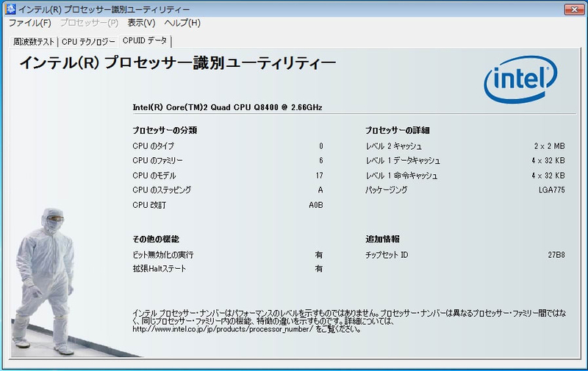Click the CPU model value 17
This screenshot has width=588, height=371.
click(319, 176)
